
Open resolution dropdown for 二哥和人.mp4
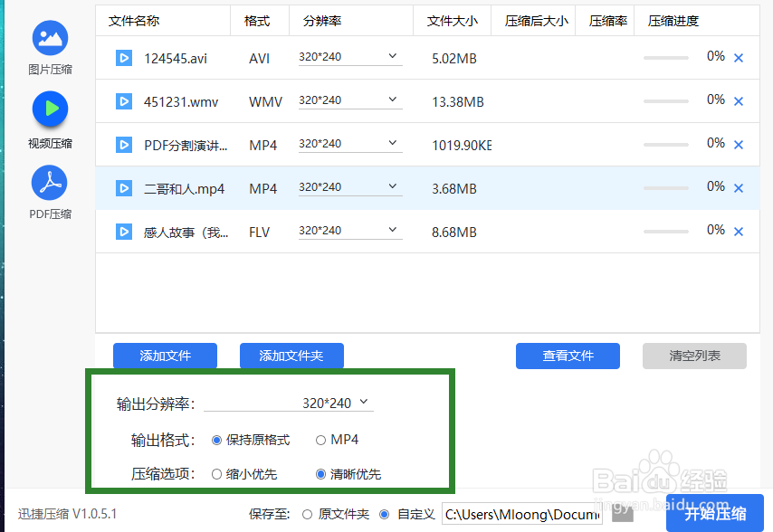(350, 187)
